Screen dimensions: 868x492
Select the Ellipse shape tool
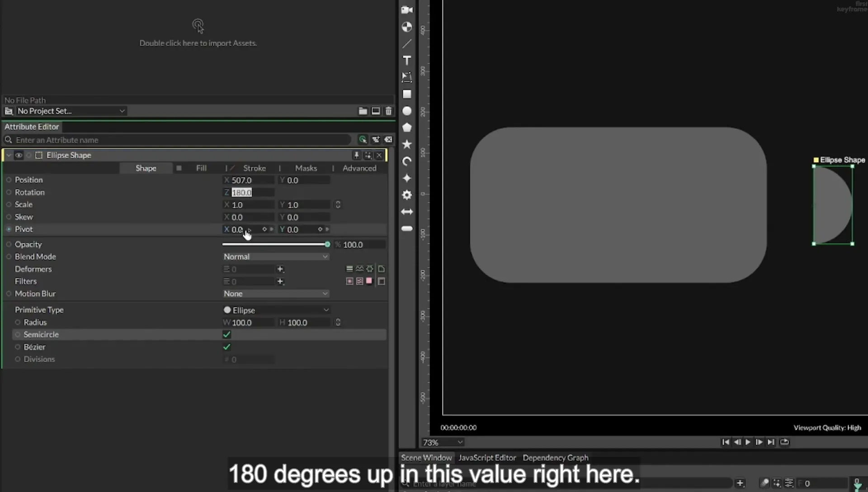click(407, 111)
